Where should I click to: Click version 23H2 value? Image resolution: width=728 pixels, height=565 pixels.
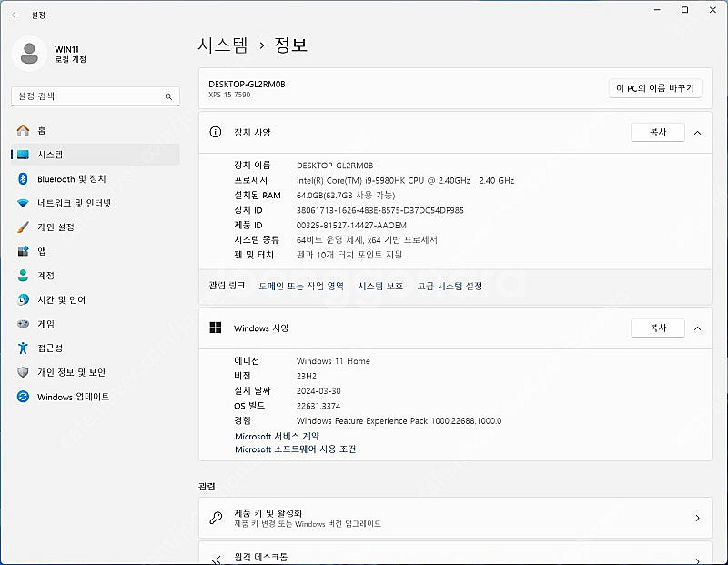point(306,376)
